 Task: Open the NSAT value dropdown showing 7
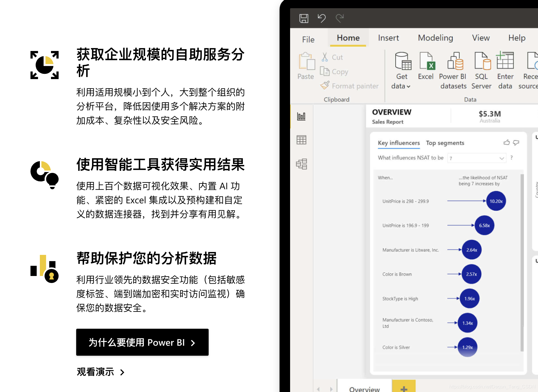point(477,158)
